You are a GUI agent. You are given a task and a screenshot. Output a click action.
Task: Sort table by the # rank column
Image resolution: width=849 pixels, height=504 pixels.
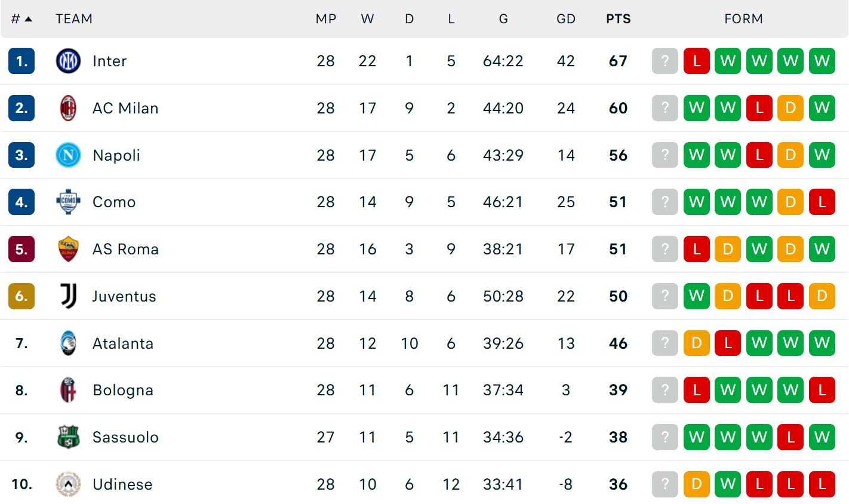coord(21,19)
